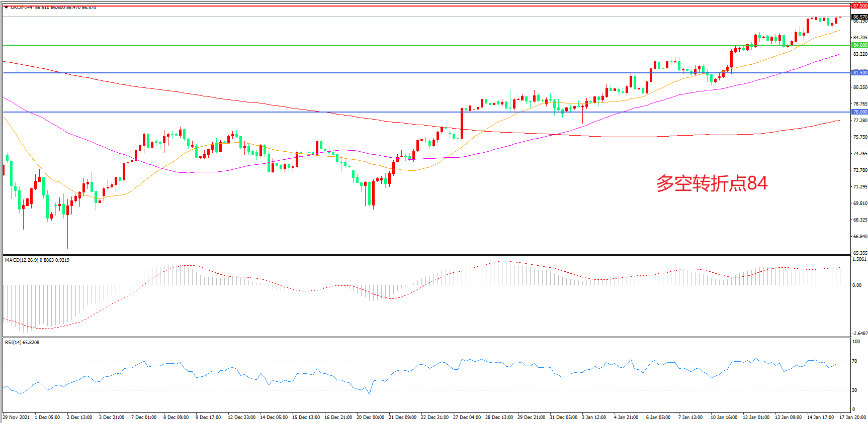
Task: Select the green 84.000 price label
Action: pos(859,45)
